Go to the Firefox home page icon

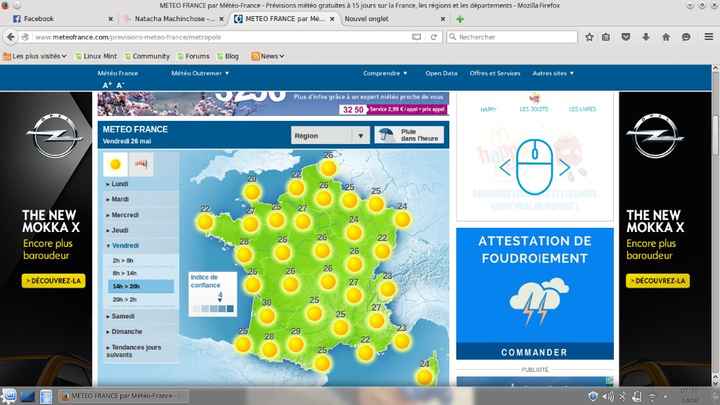[666, 37]
